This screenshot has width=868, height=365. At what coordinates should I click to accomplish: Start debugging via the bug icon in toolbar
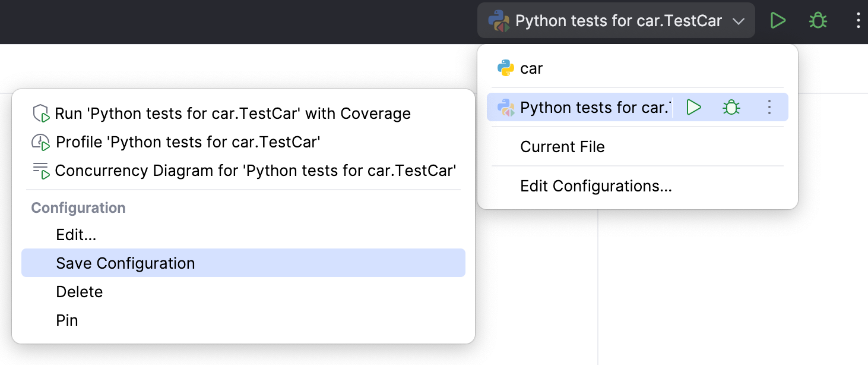[x=817, y=20]
